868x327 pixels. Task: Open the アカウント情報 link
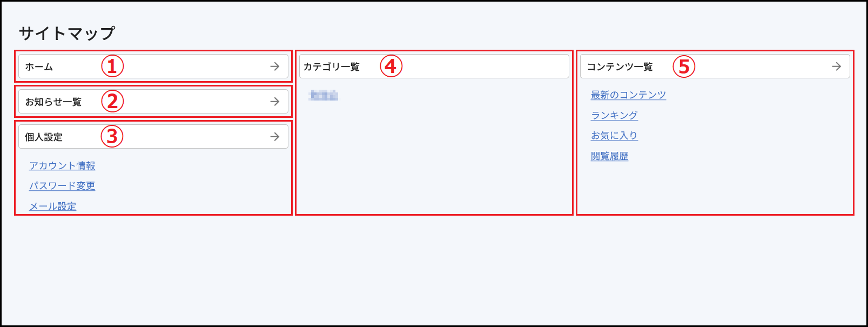click(62, 166)
